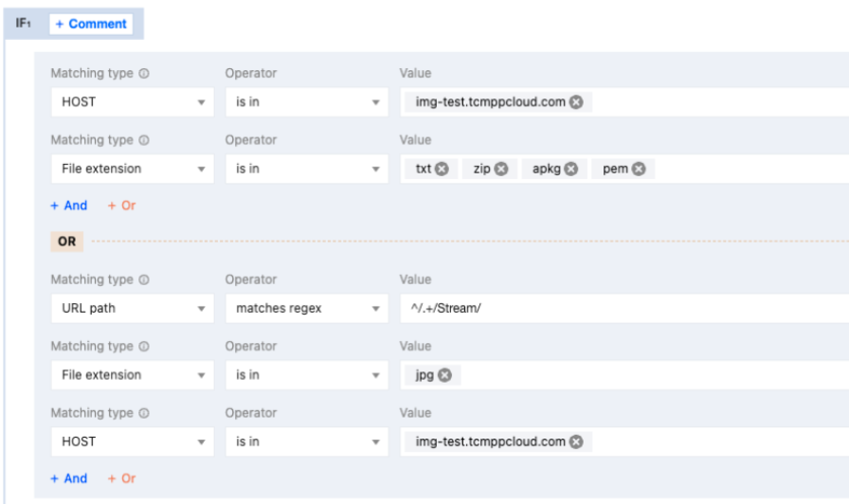
Task: Click the first + Or link
Action: [x=121, y=206]
